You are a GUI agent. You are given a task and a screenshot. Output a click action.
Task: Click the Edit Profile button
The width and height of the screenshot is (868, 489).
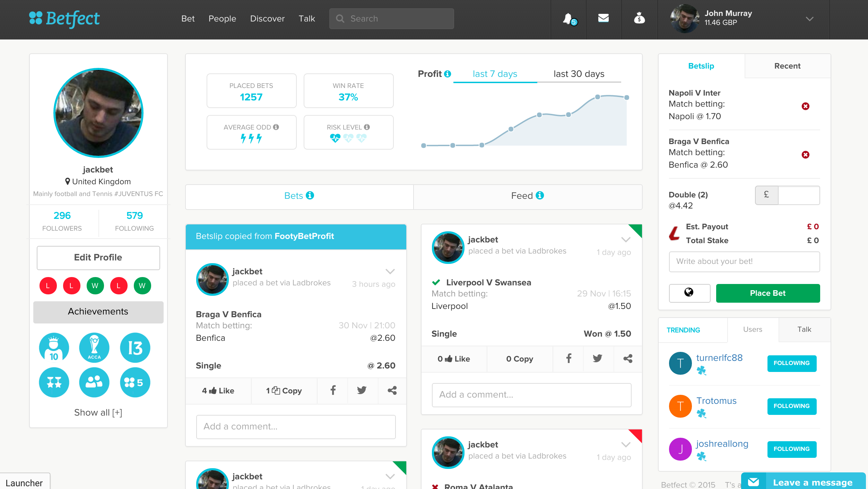(98, 258)
